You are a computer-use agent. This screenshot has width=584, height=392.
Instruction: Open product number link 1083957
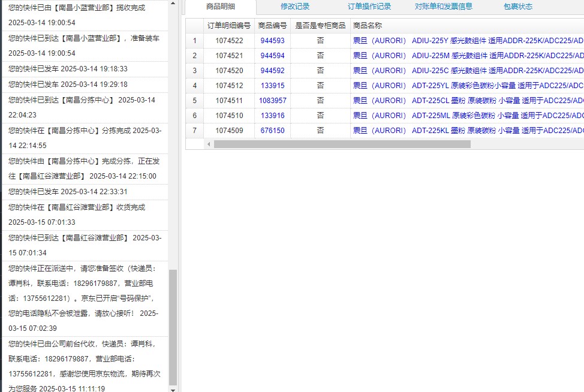click(x=272, y=101)
